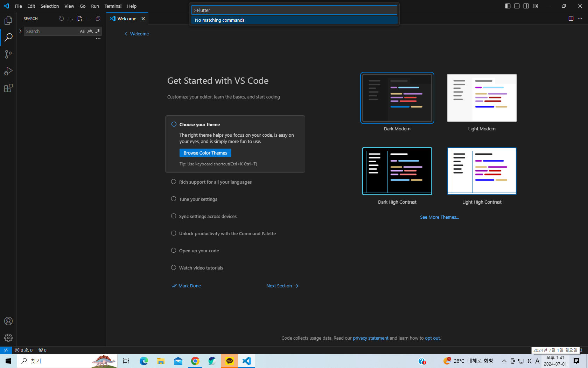Select the 'Watch video tutorials' step
This screenshot has height=368, width=588.
(197, 268)
